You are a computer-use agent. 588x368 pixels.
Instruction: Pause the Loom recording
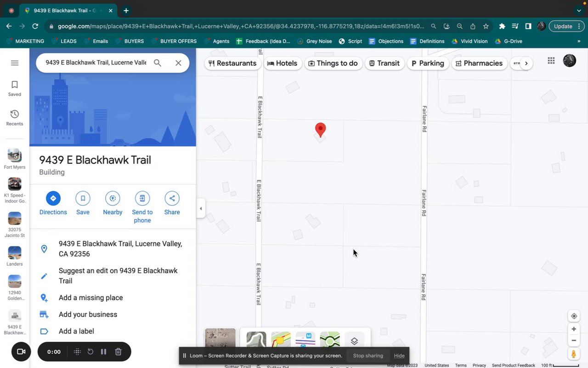(x=104, y=351)
